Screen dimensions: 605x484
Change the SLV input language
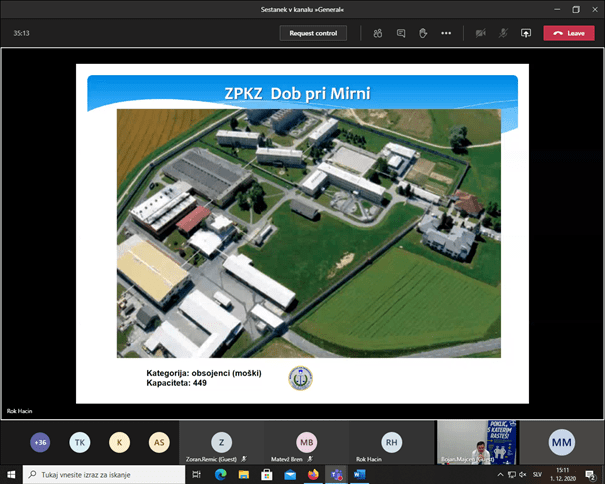pyautogui.click(x=537, y=474)
